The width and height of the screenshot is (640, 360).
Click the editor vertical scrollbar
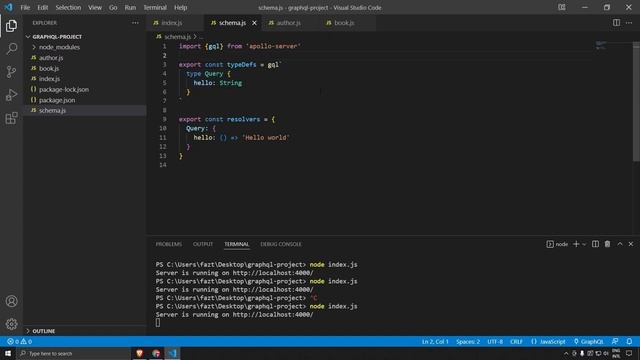[x=636, y=101]
